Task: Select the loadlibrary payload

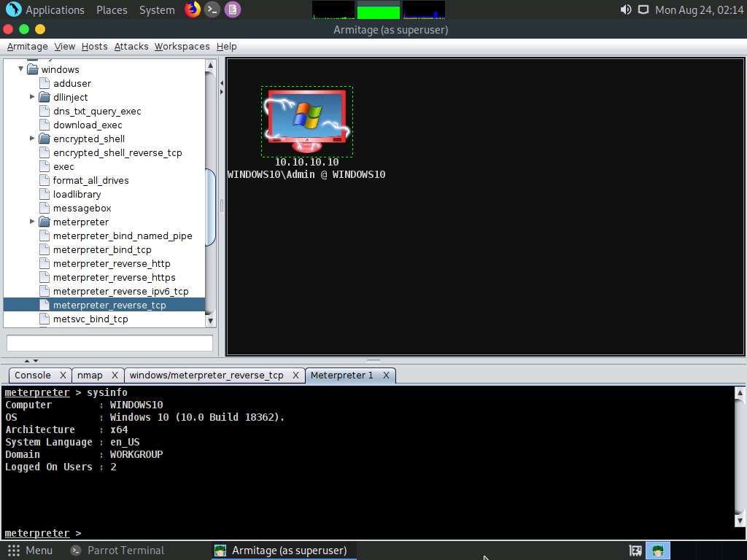Action: click(x=77, y=194)
